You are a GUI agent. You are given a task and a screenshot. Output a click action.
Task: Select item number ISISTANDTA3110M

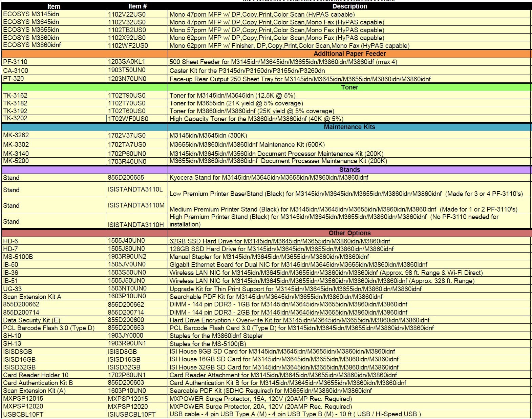pos(136,205)
